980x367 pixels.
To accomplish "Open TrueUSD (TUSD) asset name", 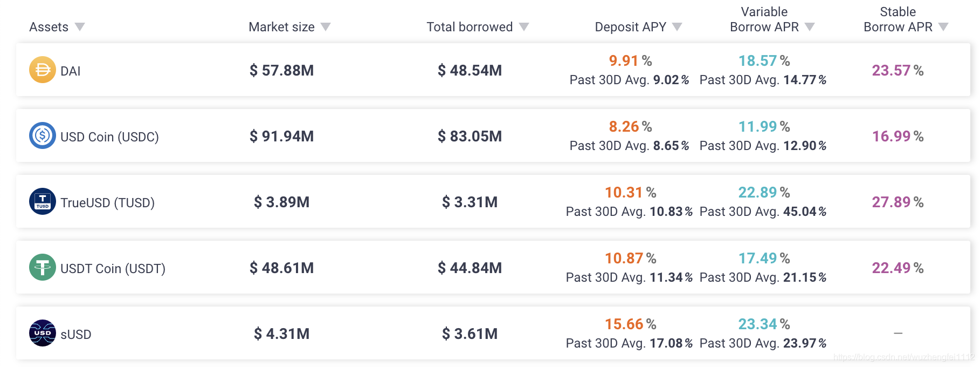I will (x=107, y=203).
